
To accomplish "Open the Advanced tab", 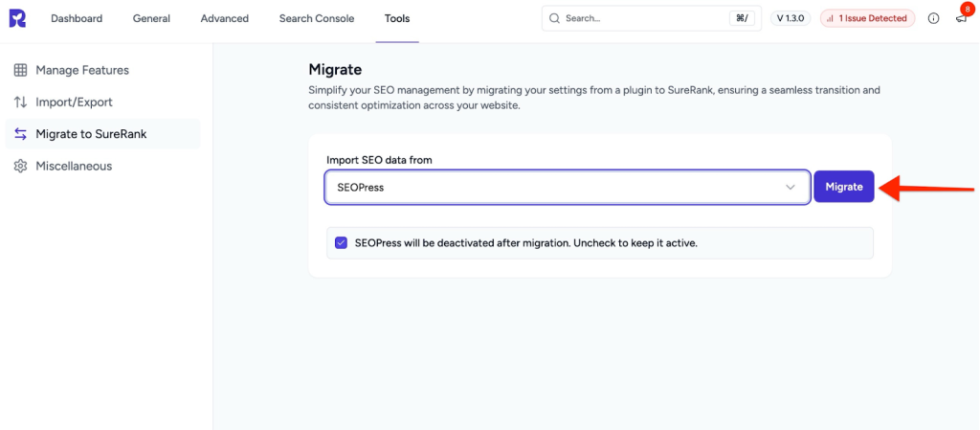I will click(x=224, y=19).
